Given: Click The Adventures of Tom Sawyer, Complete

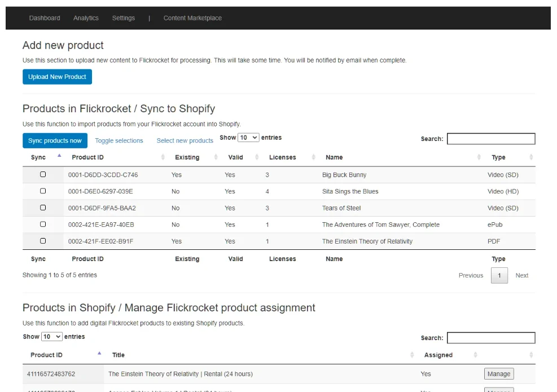Looking at the screenshot, I should 381,224.
